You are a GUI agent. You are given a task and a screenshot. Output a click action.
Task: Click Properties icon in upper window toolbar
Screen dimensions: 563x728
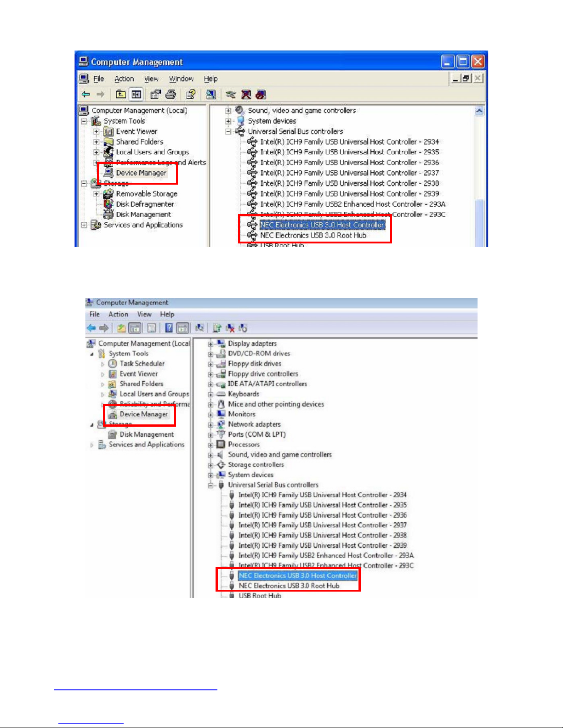pos(156,95)
